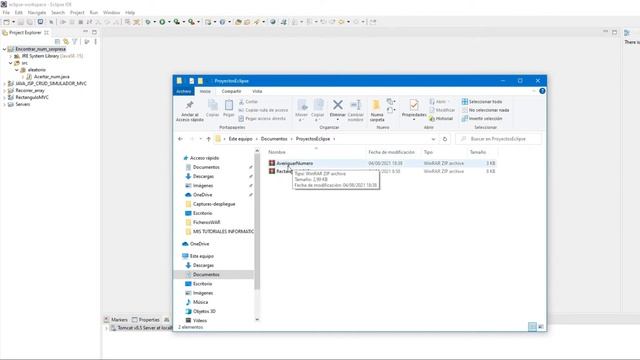The height and width of the screenshot is (360, 640).
Task: Open Run button dropdown arrow in Eclipse toolbar
Action: pyautogui.click(x=169, y=22)
